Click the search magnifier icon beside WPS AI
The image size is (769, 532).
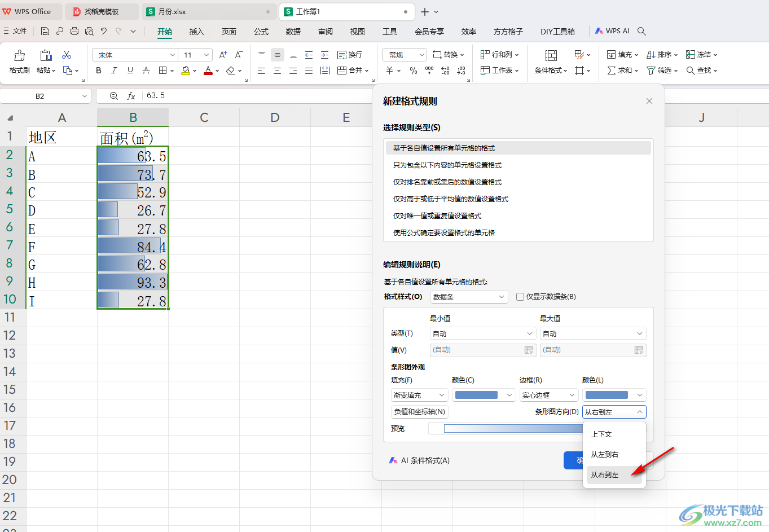tap(641, 32)
